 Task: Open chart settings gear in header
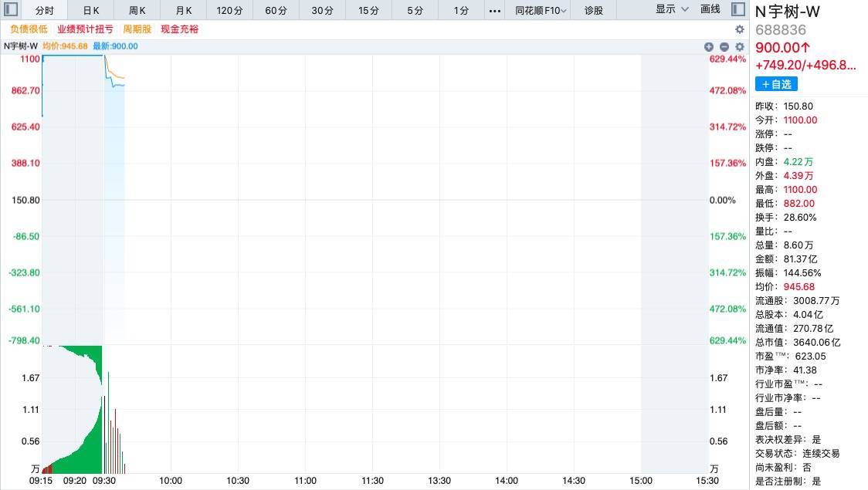[740, 47]
